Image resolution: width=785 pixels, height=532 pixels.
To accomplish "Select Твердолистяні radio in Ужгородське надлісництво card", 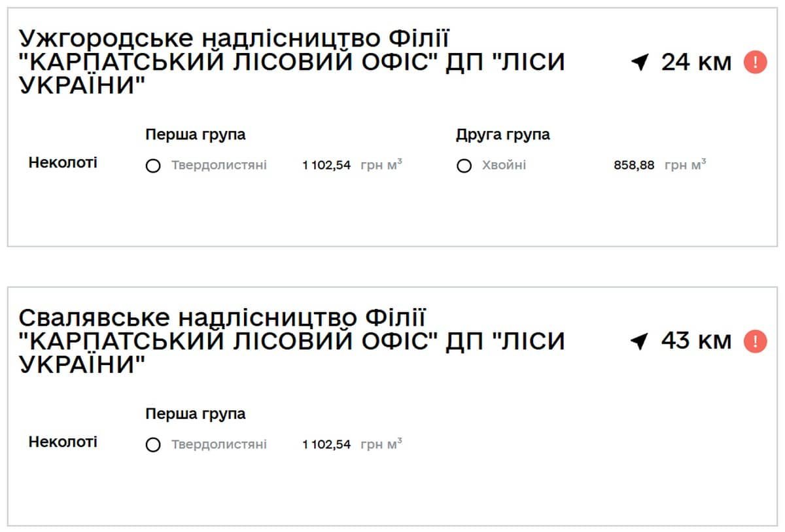I will point(153,166).
